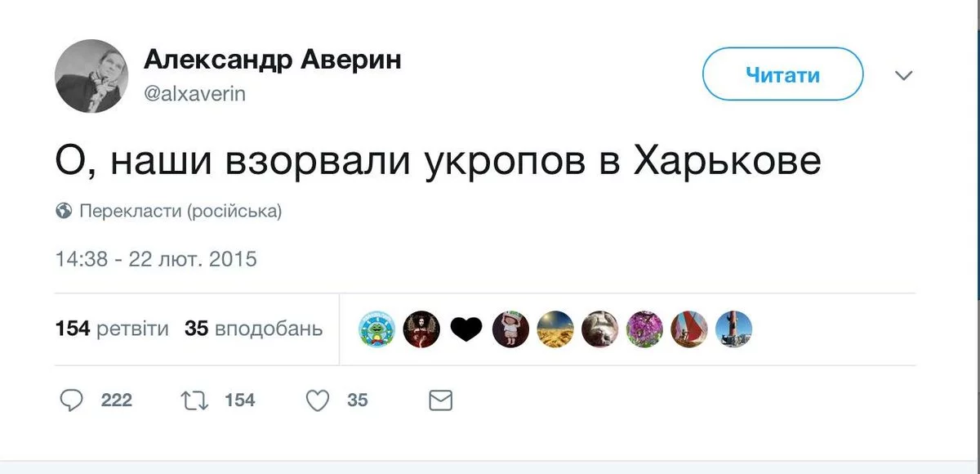This screenshot has height=474, width=980.
Task: Like the tweet with heart icon
Action: pyautogui.click(x=318, y=400)
